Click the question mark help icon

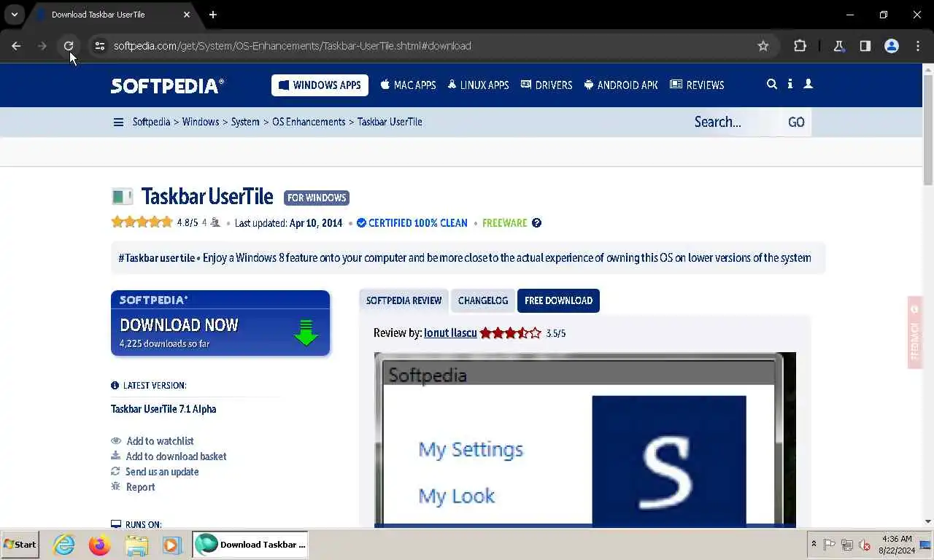click(x=536, y=223)
